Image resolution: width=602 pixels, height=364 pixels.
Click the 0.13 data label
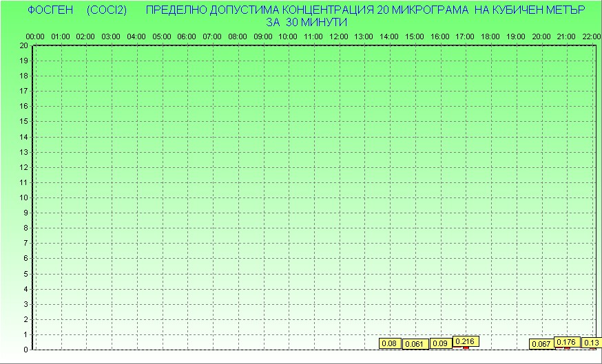[x=591, y=343]
